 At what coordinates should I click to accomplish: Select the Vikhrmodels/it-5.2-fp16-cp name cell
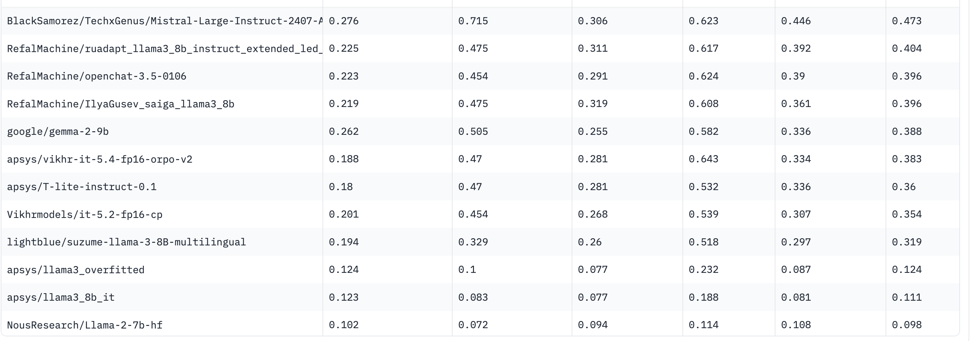tap(85, 215)
